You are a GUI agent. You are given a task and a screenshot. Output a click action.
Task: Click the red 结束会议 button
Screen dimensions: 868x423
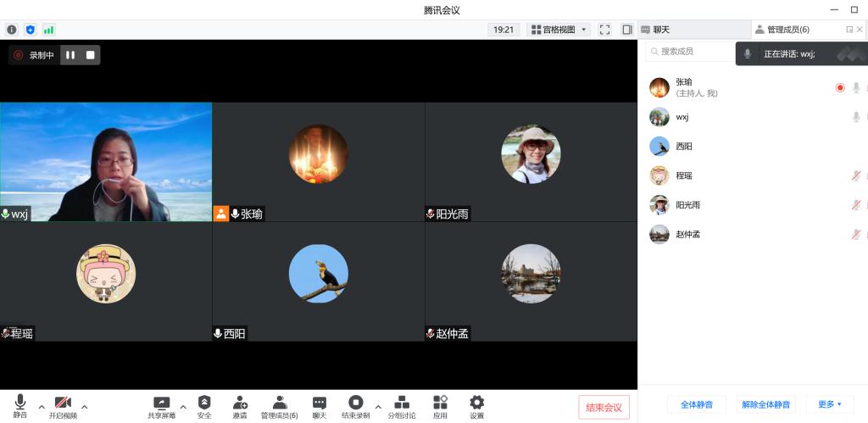tap(604, 408)
